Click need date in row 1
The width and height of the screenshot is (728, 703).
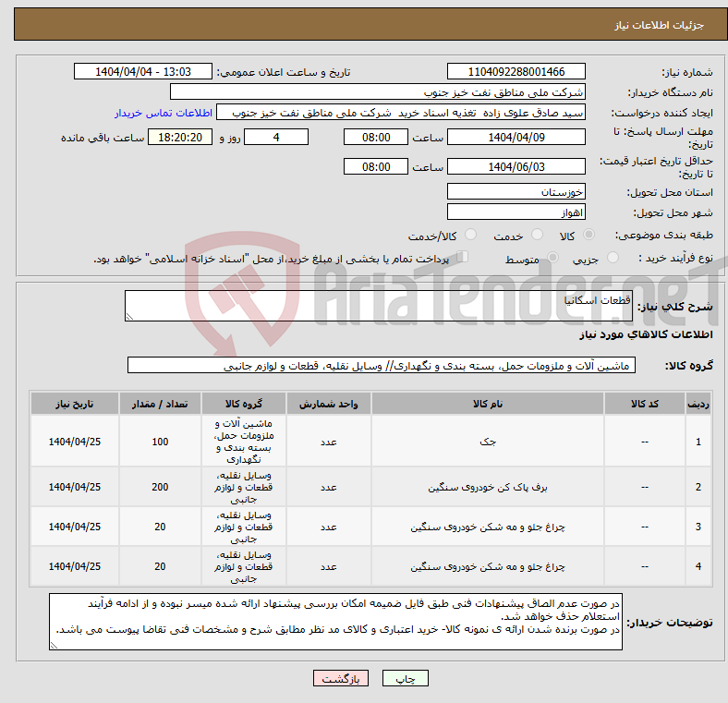click(x=75, y=442)
